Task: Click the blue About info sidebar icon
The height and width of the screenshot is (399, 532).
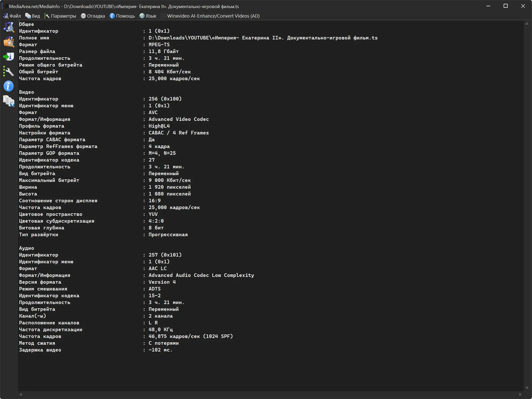Action: [x=9, y=86]
